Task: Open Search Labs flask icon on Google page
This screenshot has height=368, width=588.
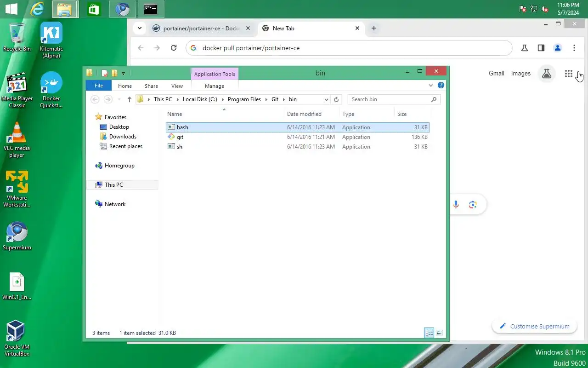Action: [547, 74]
